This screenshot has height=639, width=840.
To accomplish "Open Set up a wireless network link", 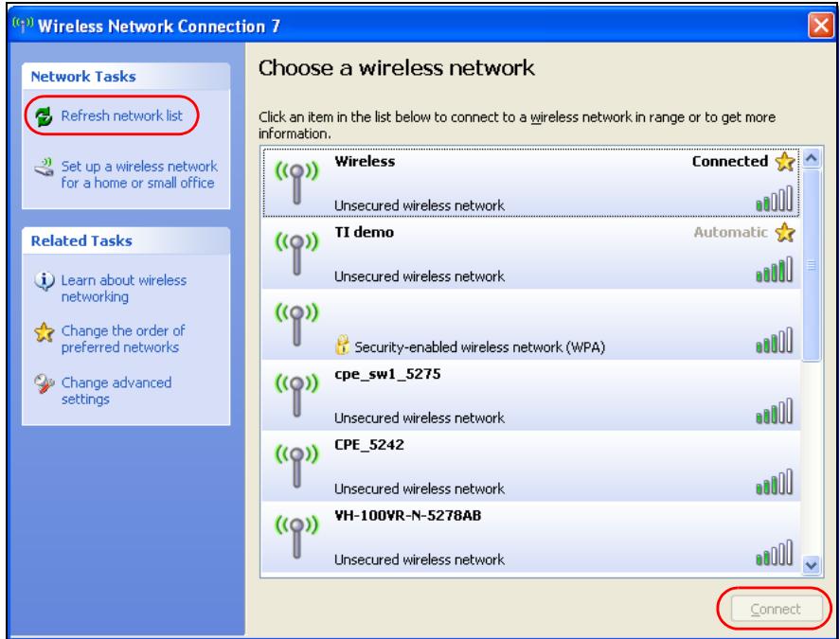I will point(139,174).
